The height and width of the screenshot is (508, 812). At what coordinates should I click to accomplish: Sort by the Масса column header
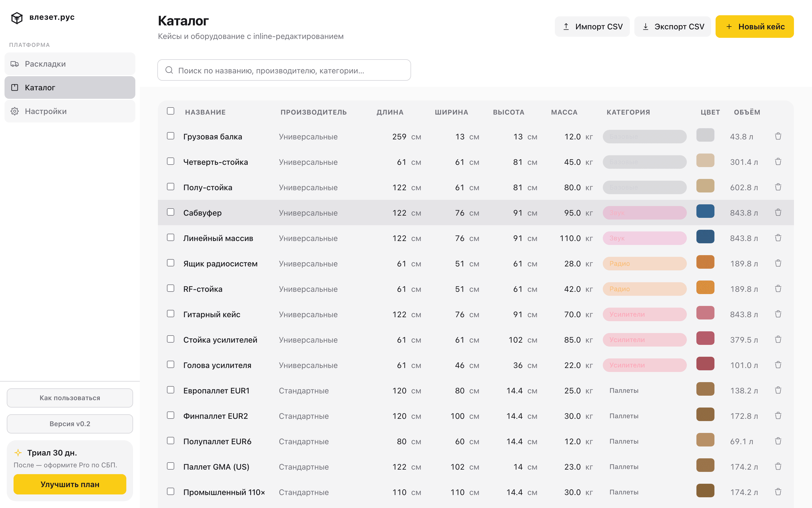[x=564, y=112]
